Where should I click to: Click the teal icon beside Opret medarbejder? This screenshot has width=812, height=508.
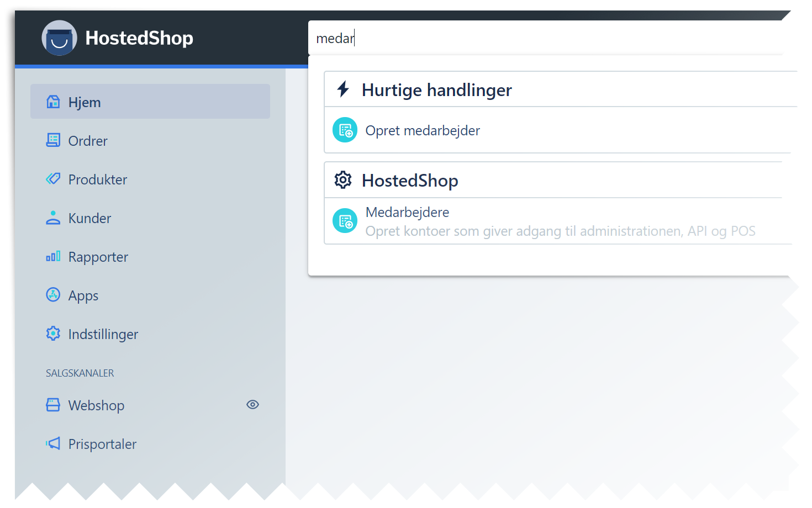(345, 130)
